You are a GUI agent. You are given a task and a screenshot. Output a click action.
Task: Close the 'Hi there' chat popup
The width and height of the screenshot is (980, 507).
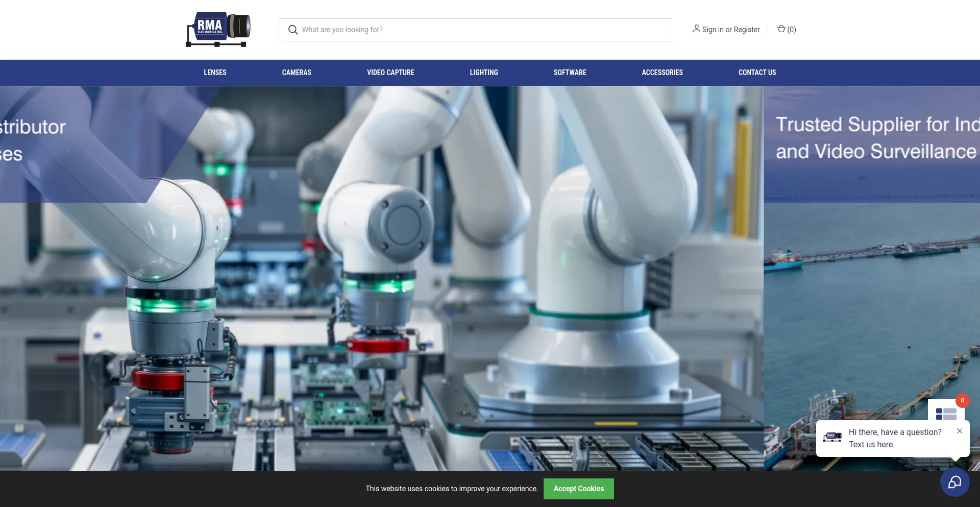click(x=960, y=431)
